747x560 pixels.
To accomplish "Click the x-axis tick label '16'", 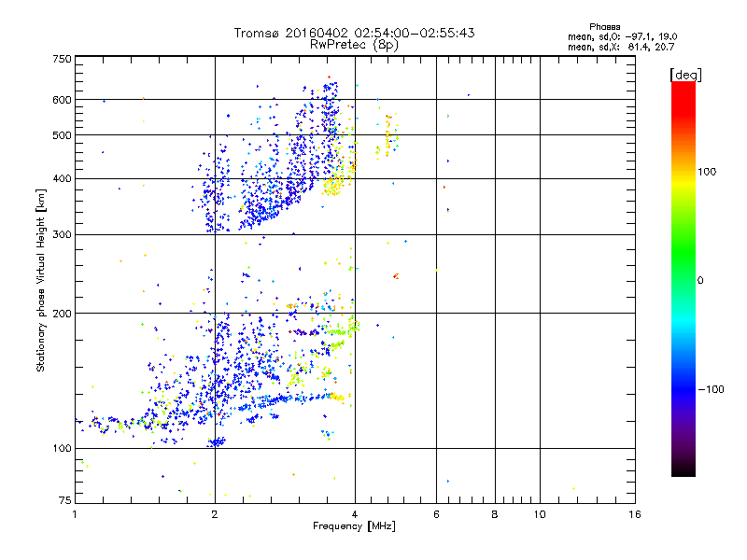I will coord(635,514).
